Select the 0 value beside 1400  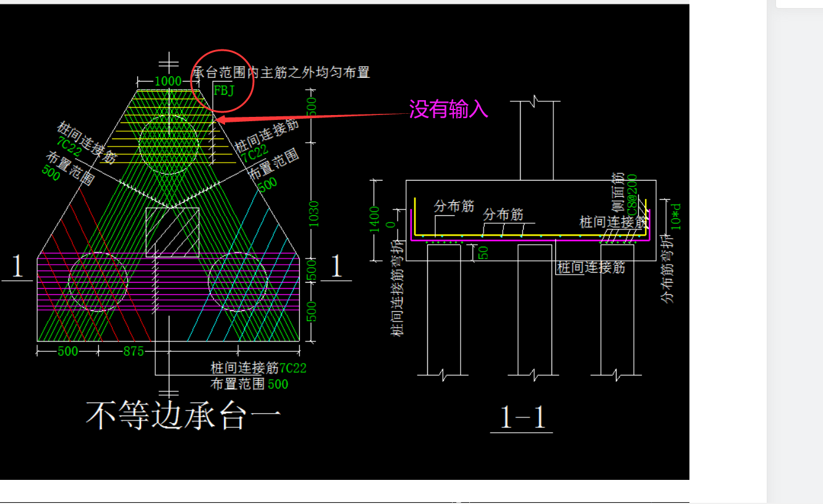click(390, 225)
